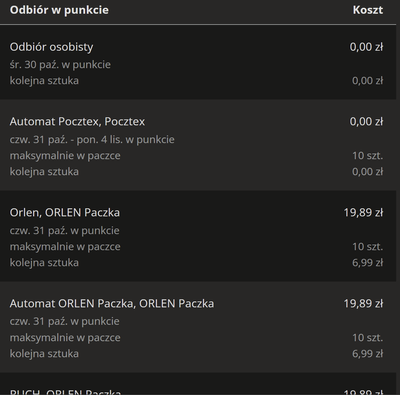This screenshot has height=395, width=400.
Task: Click maksymalnie w paczce under Automat Pocztex
Action: tap(65, 156)
